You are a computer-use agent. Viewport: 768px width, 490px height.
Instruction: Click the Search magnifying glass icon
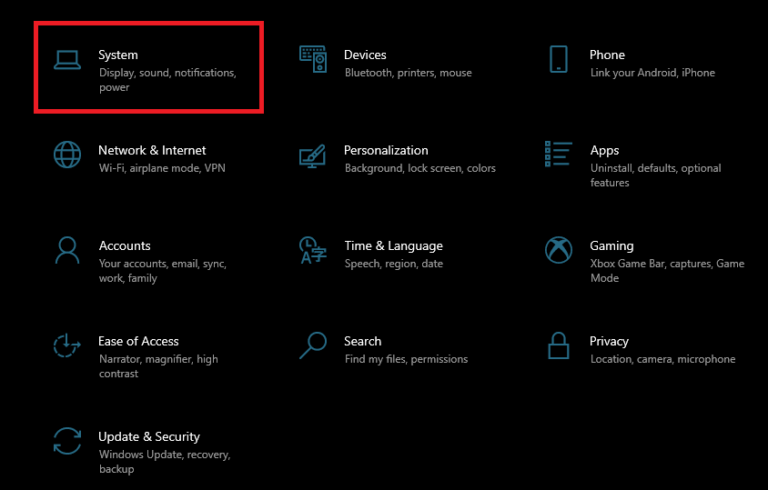pos(313,346)
